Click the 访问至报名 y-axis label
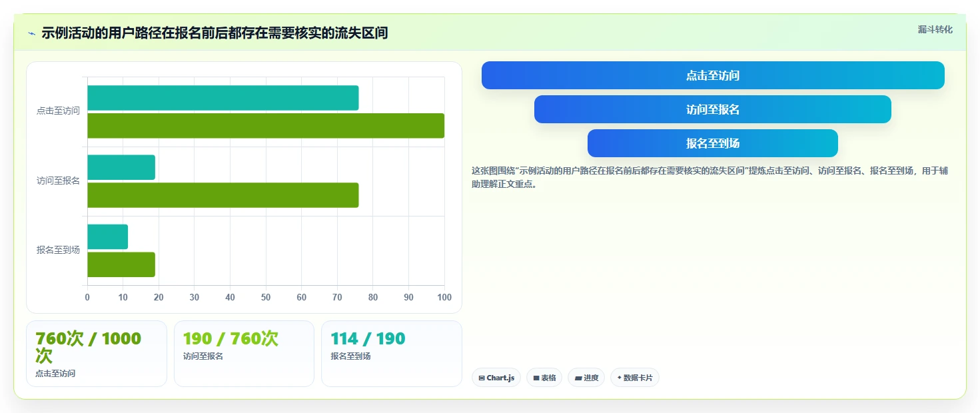Screen dimensions: 980x413 pyautogui.click(x=58, y=181)
